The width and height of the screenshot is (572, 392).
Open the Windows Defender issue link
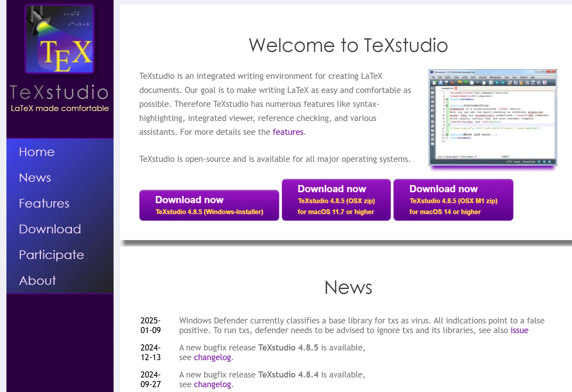[x=519, y=330]
